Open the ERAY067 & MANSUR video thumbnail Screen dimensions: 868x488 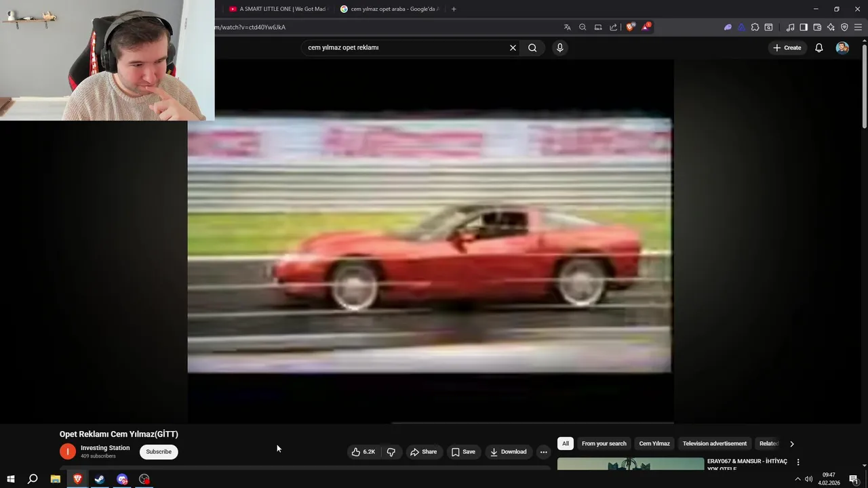(631, 464)
